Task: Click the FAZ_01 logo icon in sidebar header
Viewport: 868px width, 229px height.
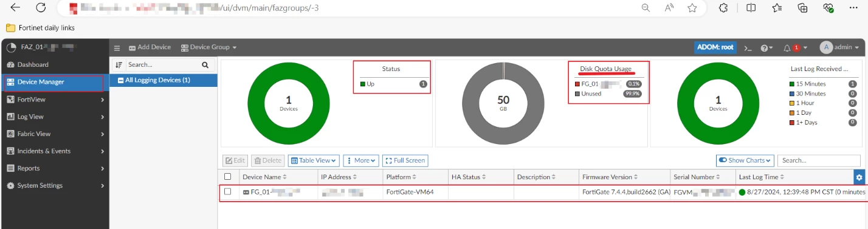Action: pyautogui.click(x=10, y=47)
